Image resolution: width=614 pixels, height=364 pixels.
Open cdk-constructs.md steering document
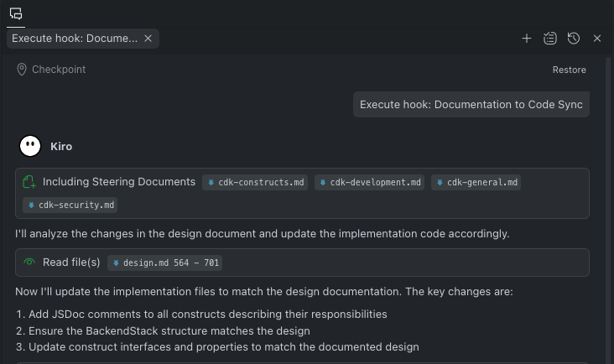255,182
